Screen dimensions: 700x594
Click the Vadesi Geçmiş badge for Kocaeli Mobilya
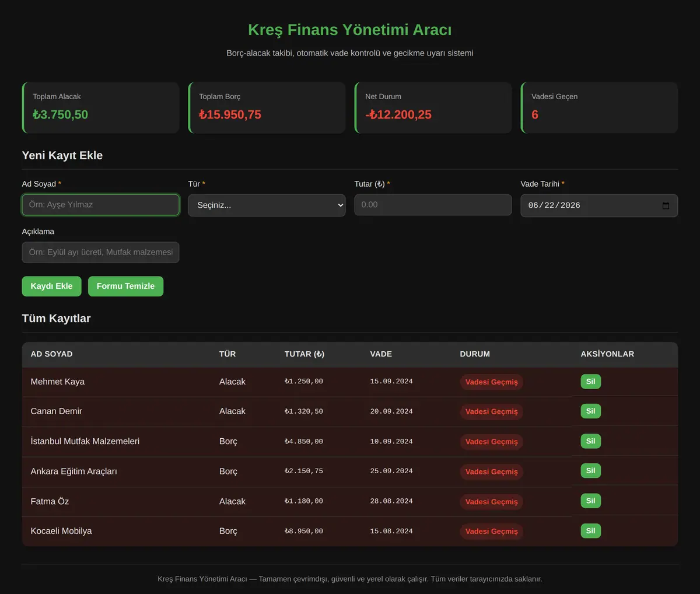click(x=492, y=532)
